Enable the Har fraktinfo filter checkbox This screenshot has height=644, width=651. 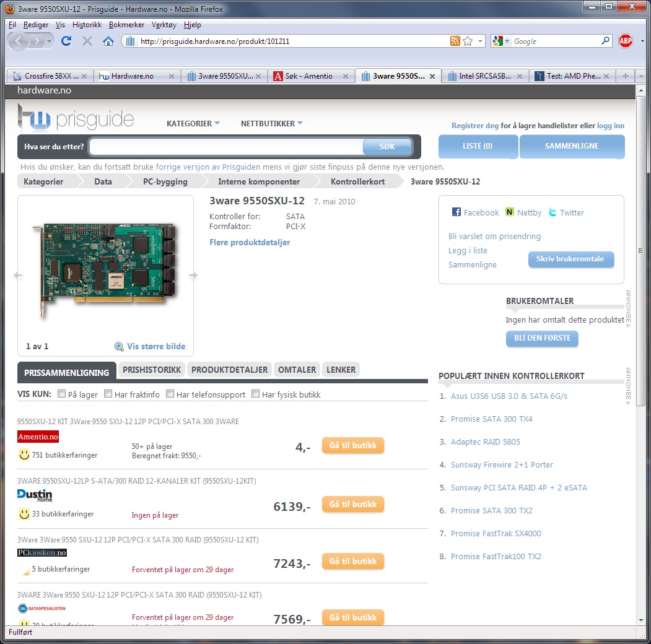tap(108, 394)
